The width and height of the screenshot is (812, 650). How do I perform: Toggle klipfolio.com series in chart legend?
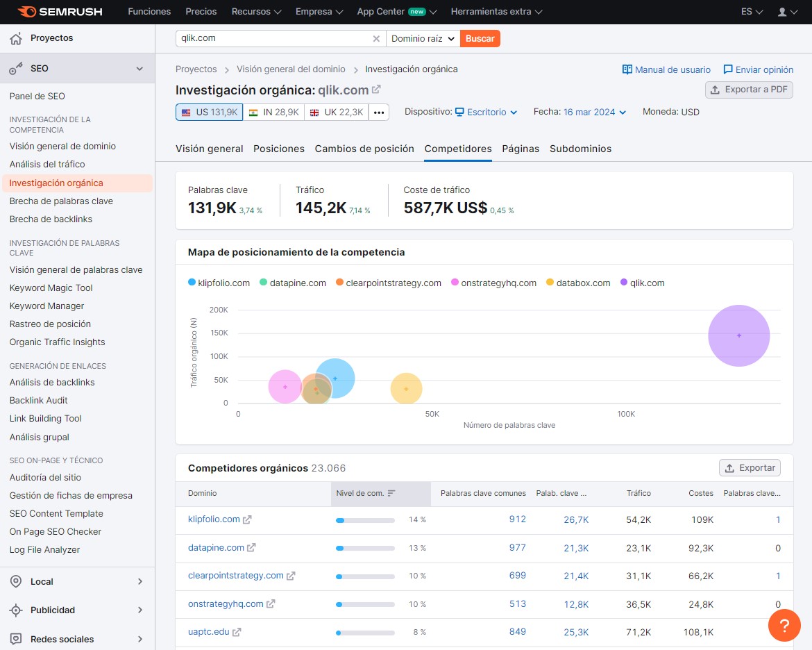pos(219,283)
